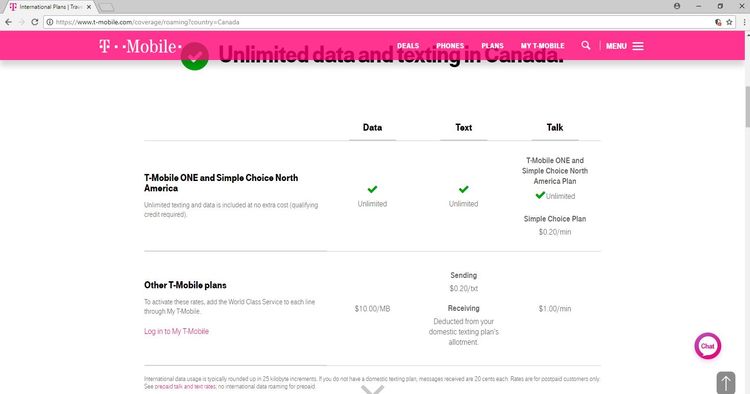Click the $10.00/MB data rate
Image resolution: width=750 pixels, height=394 pixels.
click(x=372, y=309)
